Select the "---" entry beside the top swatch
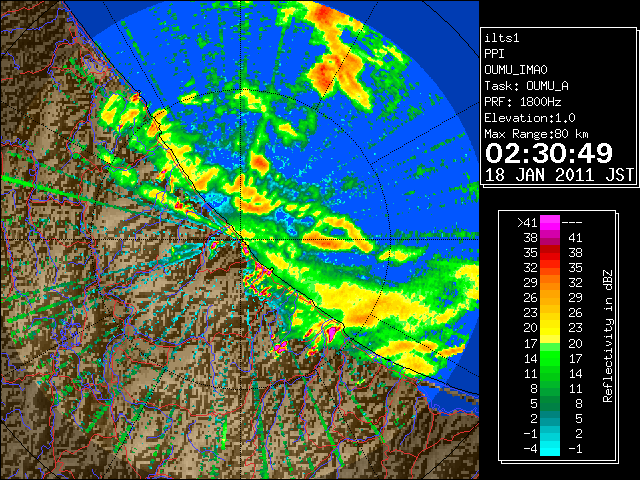This screenshot has width=640, height=480. click(572, 223)
